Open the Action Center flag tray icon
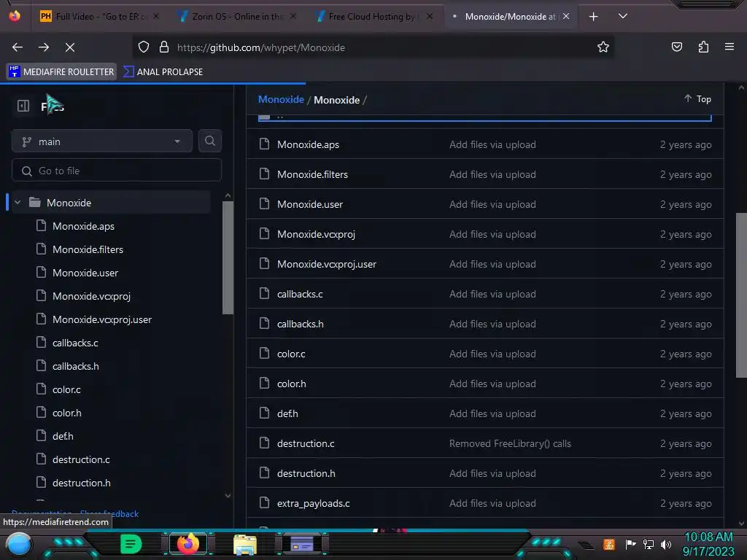The height and width of the screenshot is (560, 747). point(631,544)
